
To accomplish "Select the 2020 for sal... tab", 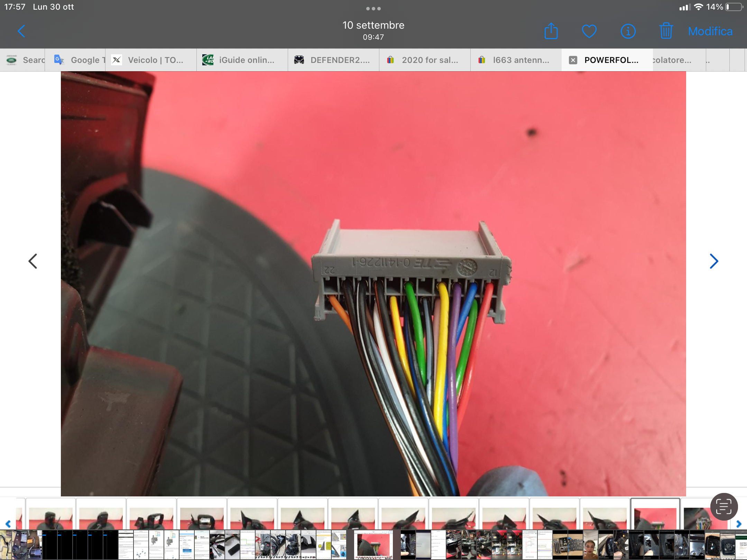I will [x=425, y=60].
